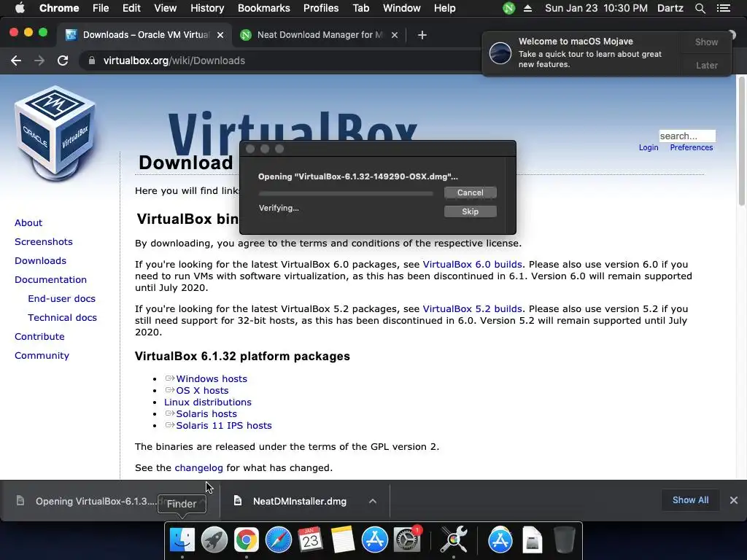Launch Launchpad rocket icon in Dock
The height and width of the screenshot is (560, 747).
pos(214,540)
